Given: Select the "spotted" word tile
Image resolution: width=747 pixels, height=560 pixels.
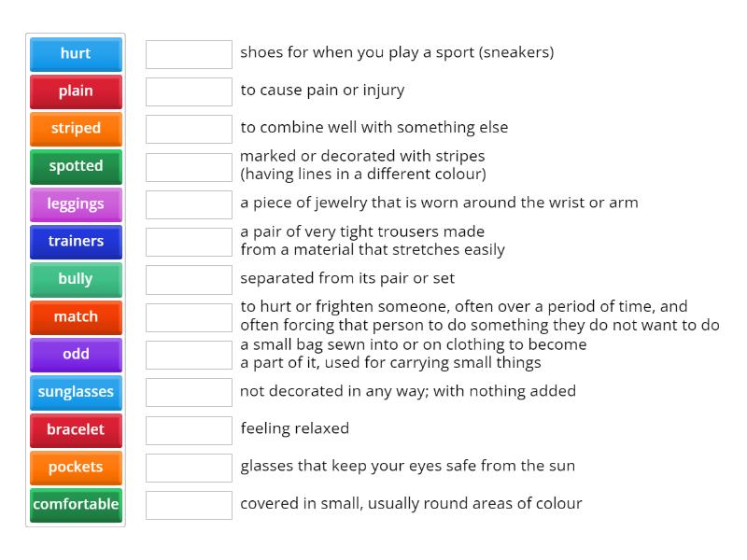Looking at the screenshot, I should coord(76,166).
